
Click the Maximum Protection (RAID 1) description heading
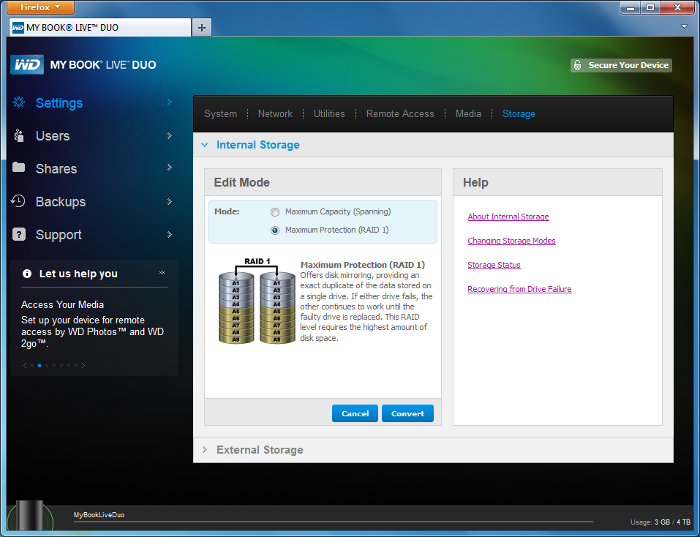coord(362,265)
